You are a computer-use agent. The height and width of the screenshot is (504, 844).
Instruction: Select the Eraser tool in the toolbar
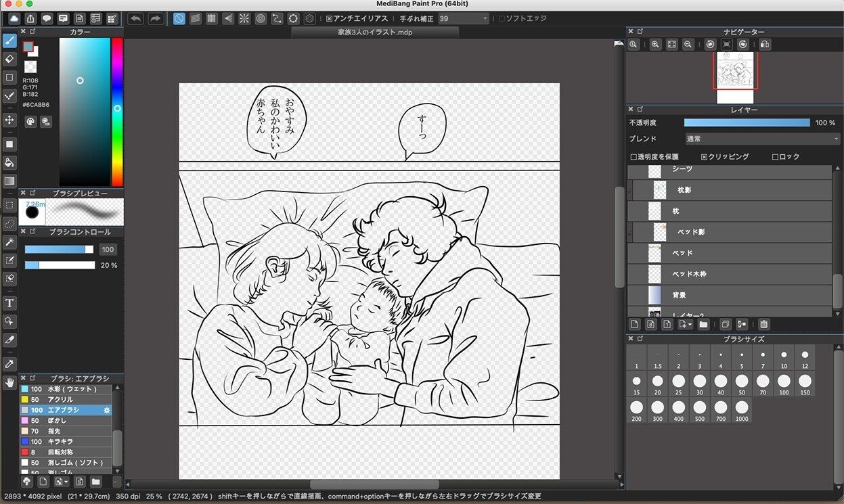click(x=9, y=60)
